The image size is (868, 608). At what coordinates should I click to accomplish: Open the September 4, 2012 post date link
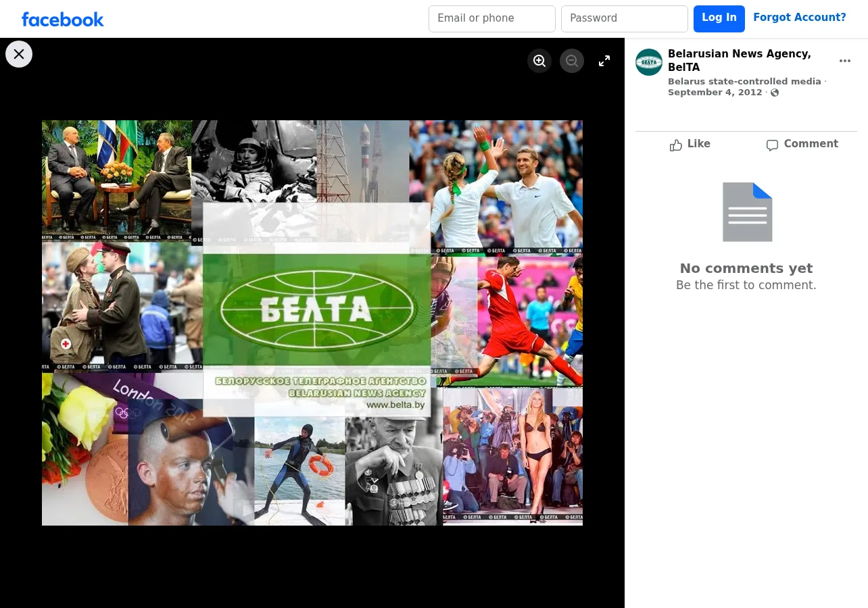click(x=715, y=93)
